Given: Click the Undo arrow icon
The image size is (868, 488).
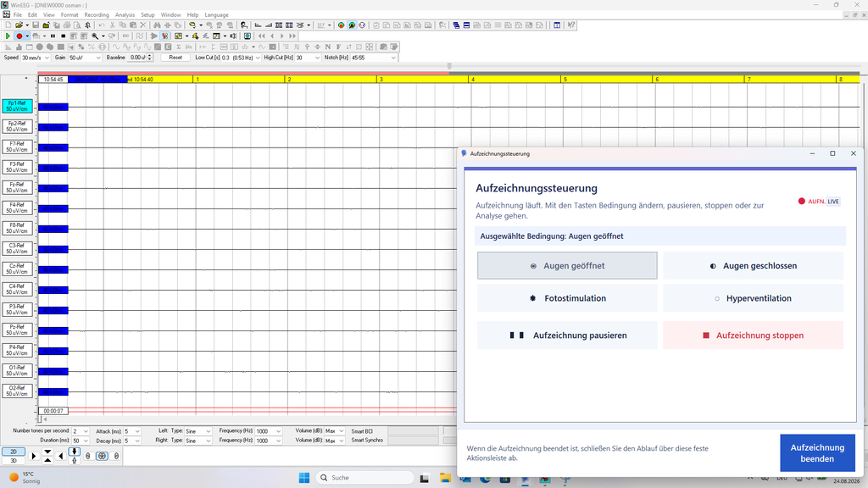Looking at the screenshot, I should click(102, 25).
